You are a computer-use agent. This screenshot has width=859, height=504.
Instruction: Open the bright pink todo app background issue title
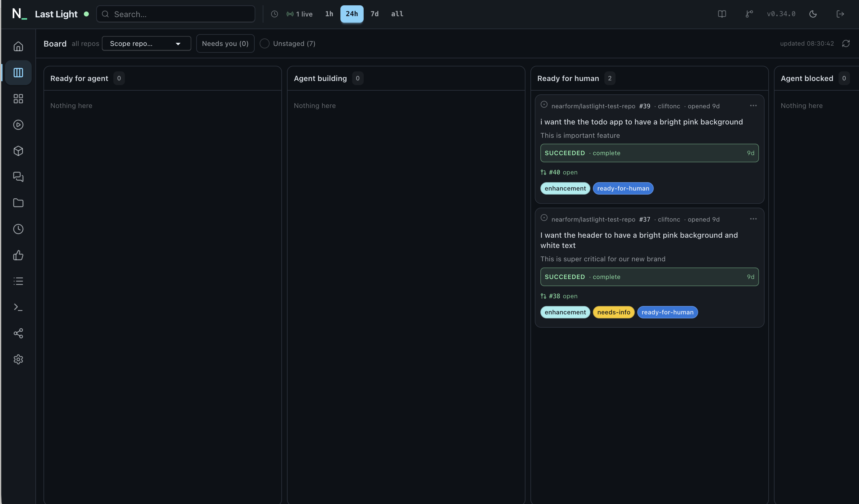642,122
